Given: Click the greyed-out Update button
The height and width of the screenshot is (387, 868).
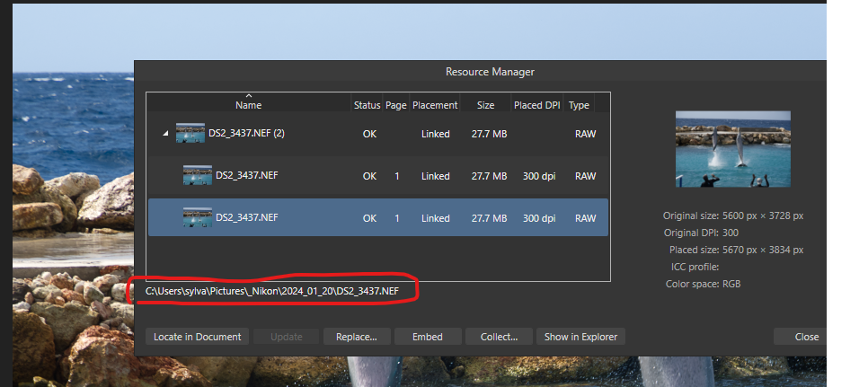Looking at the screenshot, I should [x=286, y=337].
